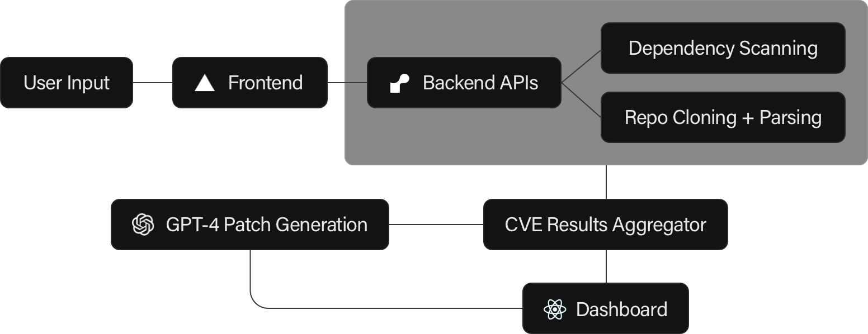868x334 pixels.
Task: Select the User Input node
Action: [67, 83]
